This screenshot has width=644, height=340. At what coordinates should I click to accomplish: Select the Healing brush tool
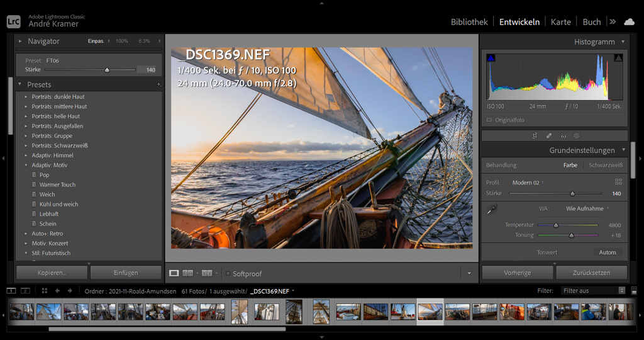pyautogui.click(x=548, y=135)
